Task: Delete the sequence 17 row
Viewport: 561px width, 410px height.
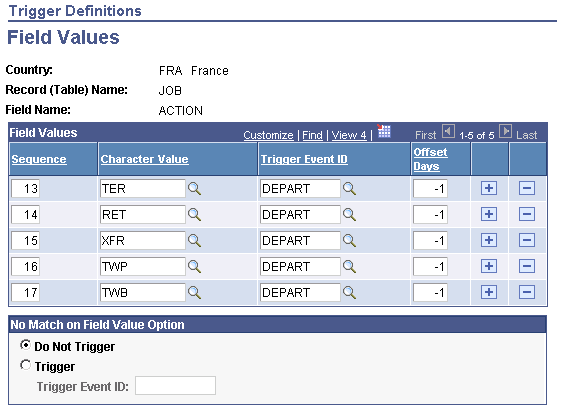Action: [527, 292]
